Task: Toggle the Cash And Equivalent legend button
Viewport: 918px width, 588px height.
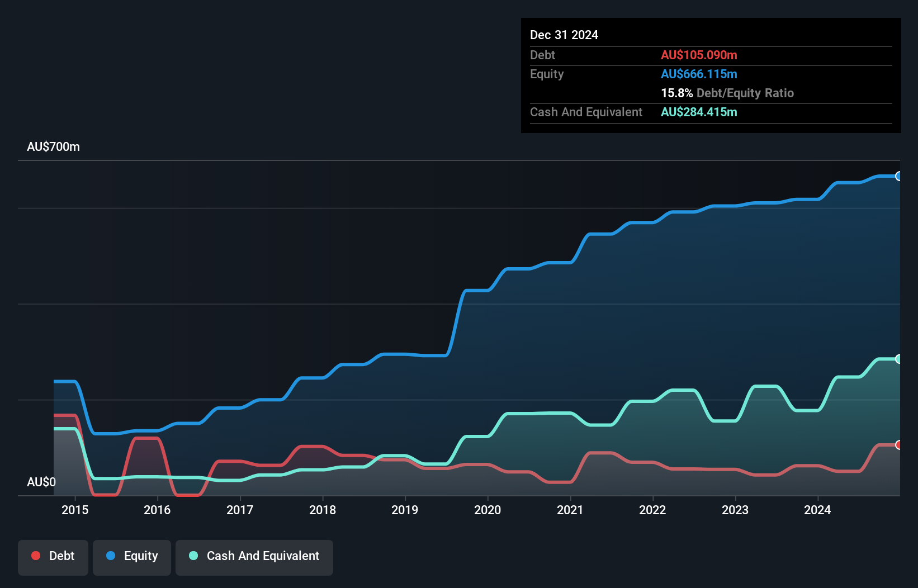Action: point(254,557)
